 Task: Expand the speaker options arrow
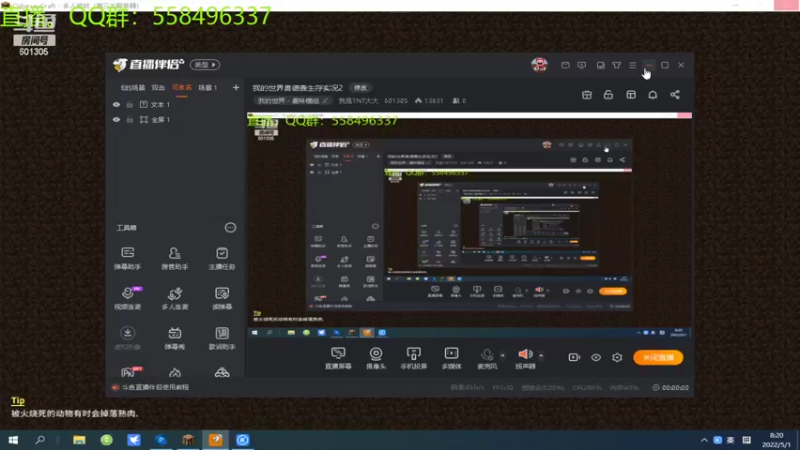[x=541, y=356]
